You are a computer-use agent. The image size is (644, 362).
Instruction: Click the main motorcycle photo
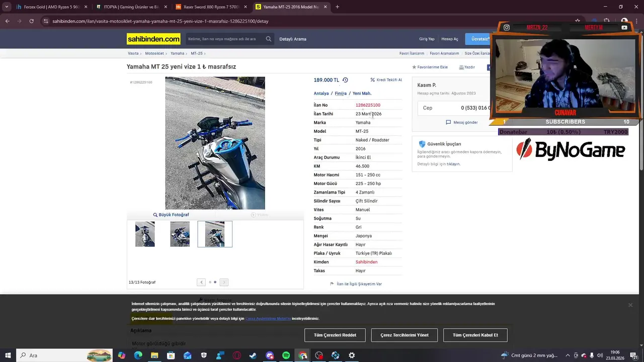pos(215,143)
